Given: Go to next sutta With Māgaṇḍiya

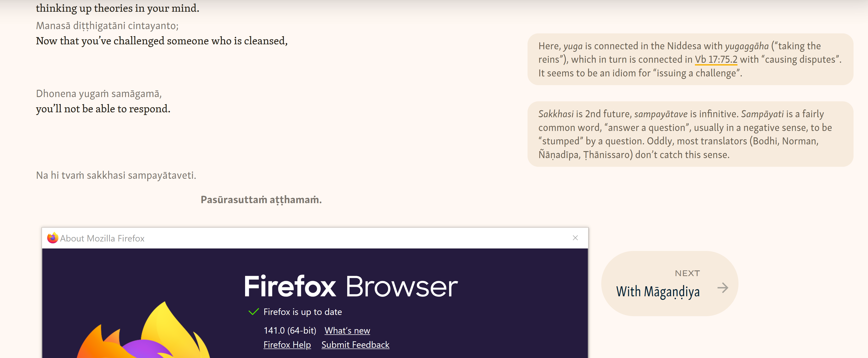Looking at the screenshot, I should point(658,292).
